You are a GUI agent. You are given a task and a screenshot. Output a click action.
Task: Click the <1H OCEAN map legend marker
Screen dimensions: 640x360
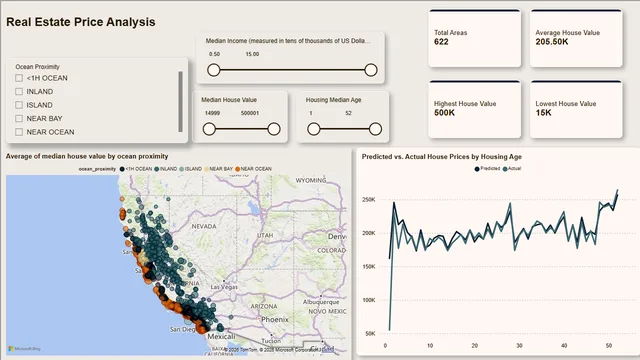[x=122, y=169]
